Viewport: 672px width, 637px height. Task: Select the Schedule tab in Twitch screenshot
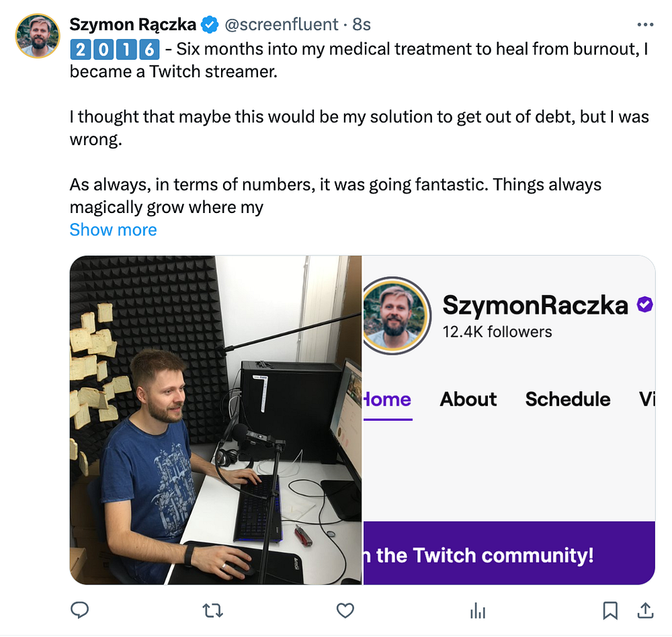[x=568, y=399]
